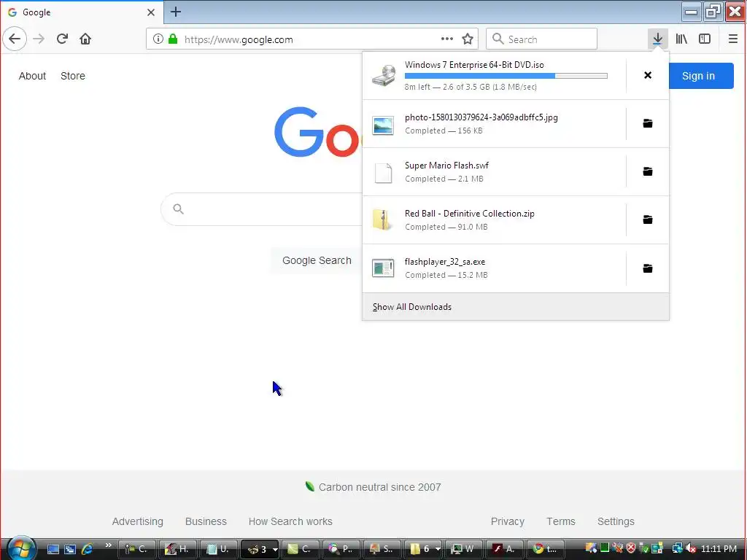This screenshot has height=560, width=747.
Task: Show sidebars from toolbar icon
Action: [705, 39]
